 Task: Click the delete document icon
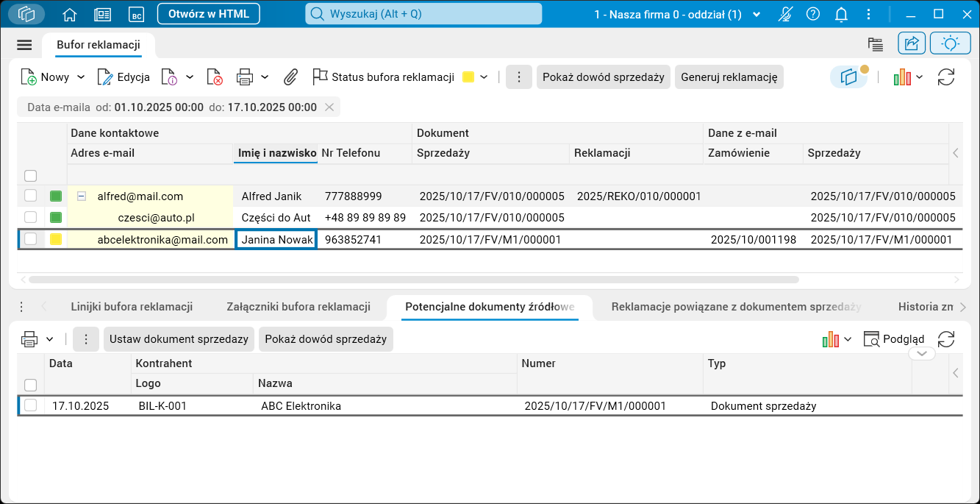[215, 77]
